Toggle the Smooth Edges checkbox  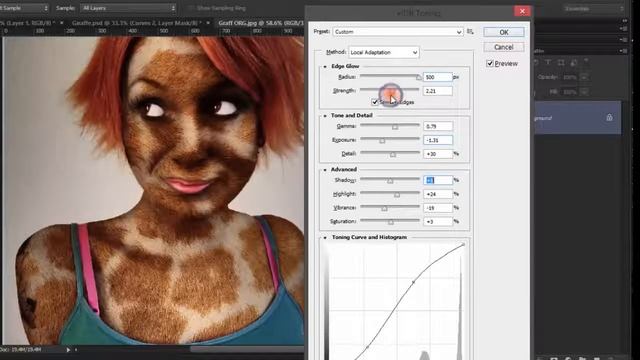tap(375, 102)
